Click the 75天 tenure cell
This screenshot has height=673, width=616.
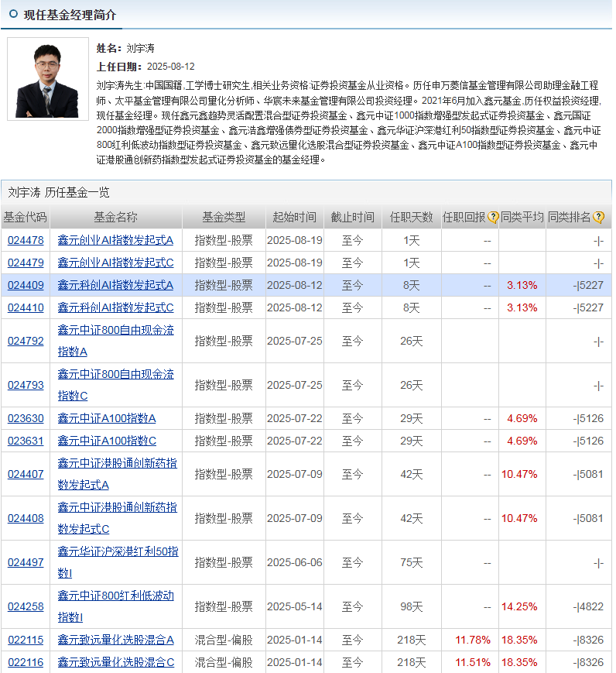[412, 562]
